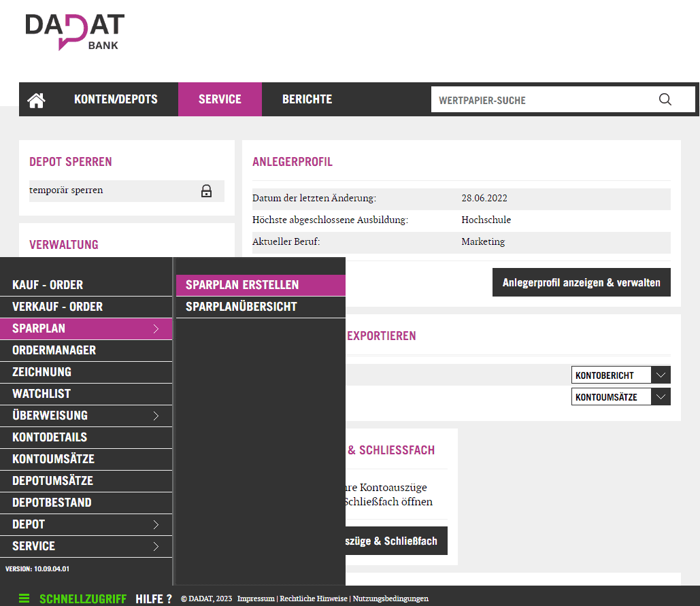The width and height of the screenshot is (700, 606).
Task: Expand the Sparplan submenu arrow
Action: pos(156,329)
